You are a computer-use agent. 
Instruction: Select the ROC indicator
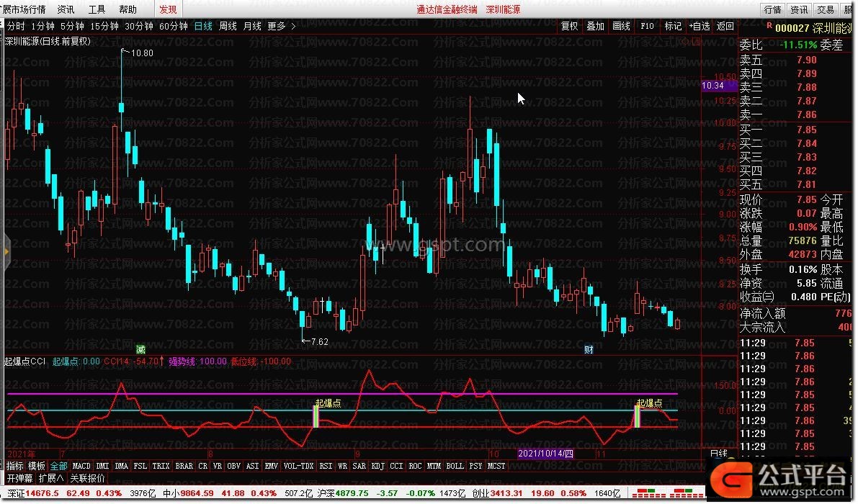pyautogui.click(x=416, y=467)
